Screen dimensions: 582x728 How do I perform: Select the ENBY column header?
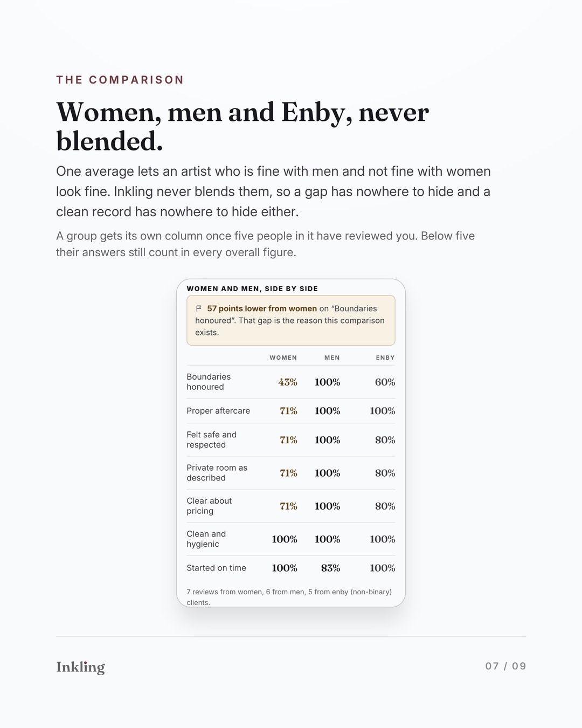click(x=385, y=358)
